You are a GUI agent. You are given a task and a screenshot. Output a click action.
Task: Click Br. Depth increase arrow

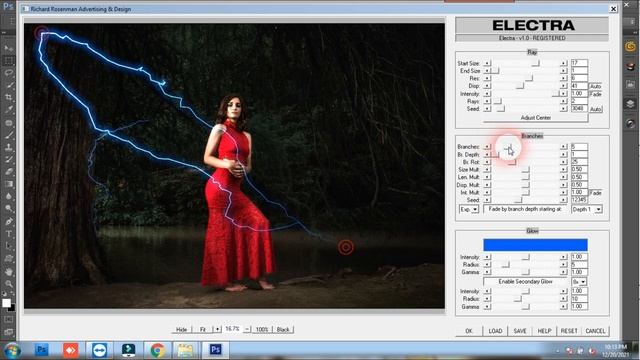coord(563,155)
